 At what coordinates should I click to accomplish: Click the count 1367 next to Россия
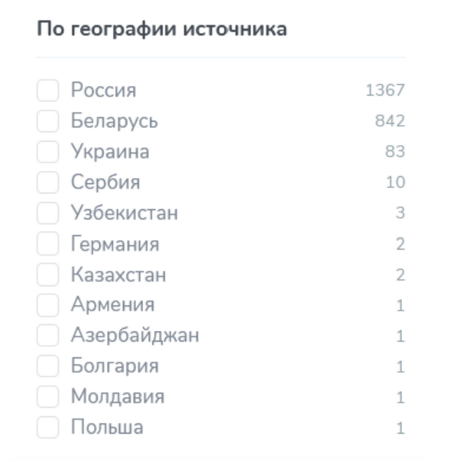385,91
